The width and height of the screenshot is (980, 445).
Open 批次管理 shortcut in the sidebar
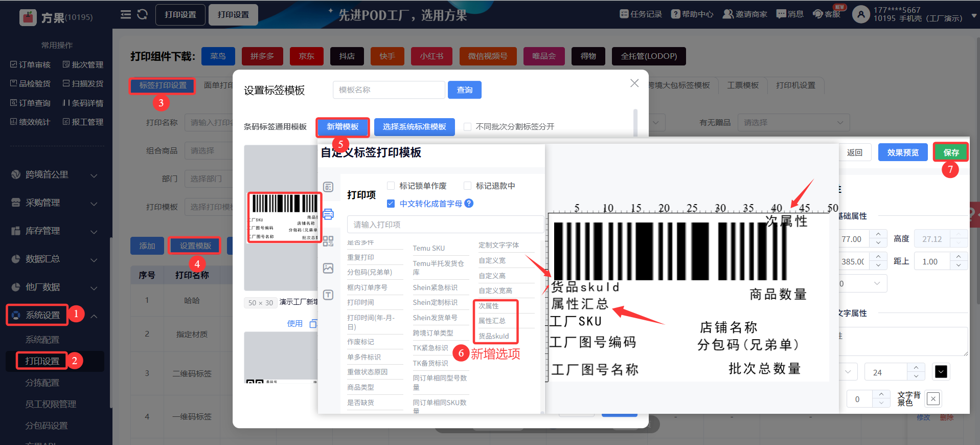(83, 65)
